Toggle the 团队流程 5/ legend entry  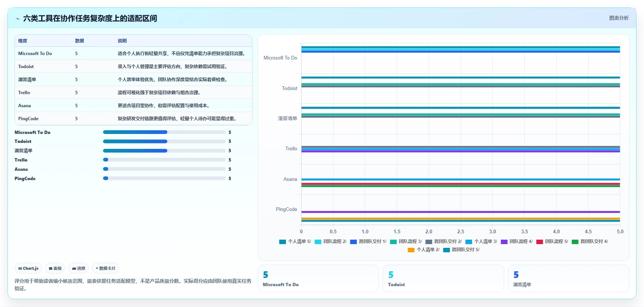(552, 242)
